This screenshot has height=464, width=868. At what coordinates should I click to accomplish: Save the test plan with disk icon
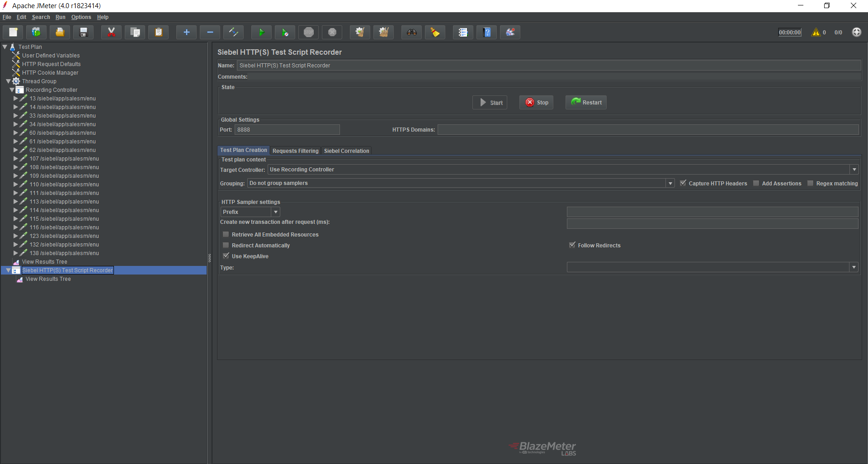83,32
